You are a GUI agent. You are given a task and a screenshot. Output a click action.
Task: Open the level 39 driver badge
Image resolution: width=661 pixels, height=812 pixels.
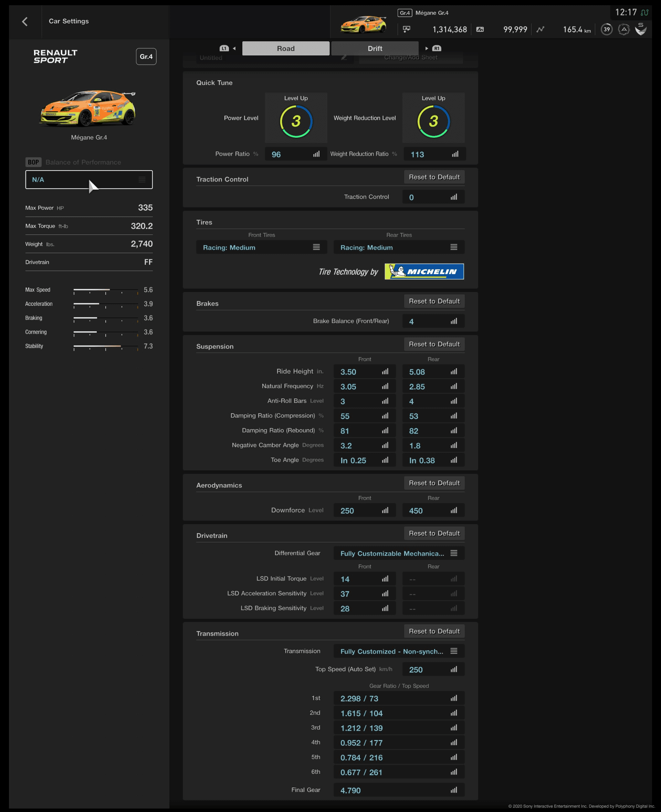click(606, 29)
